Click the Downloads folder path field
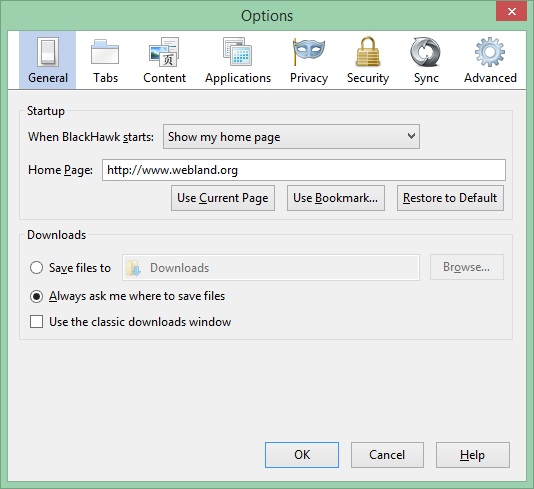 [x=271, y=268]
